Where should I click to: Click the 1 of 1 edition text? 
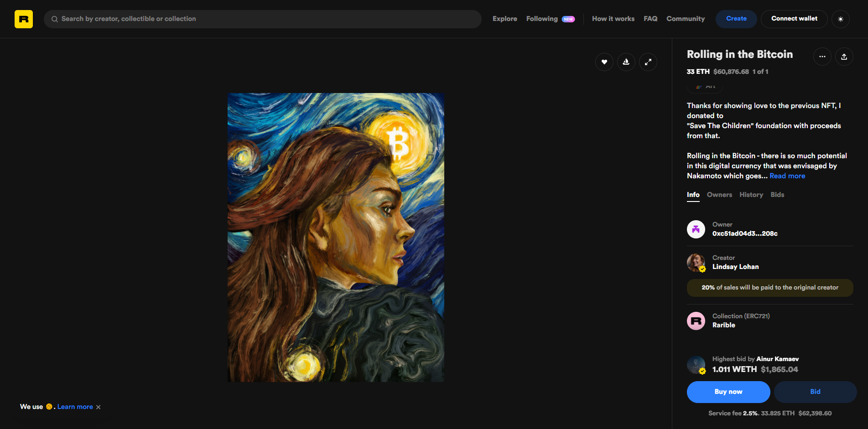tap(760, 72)
